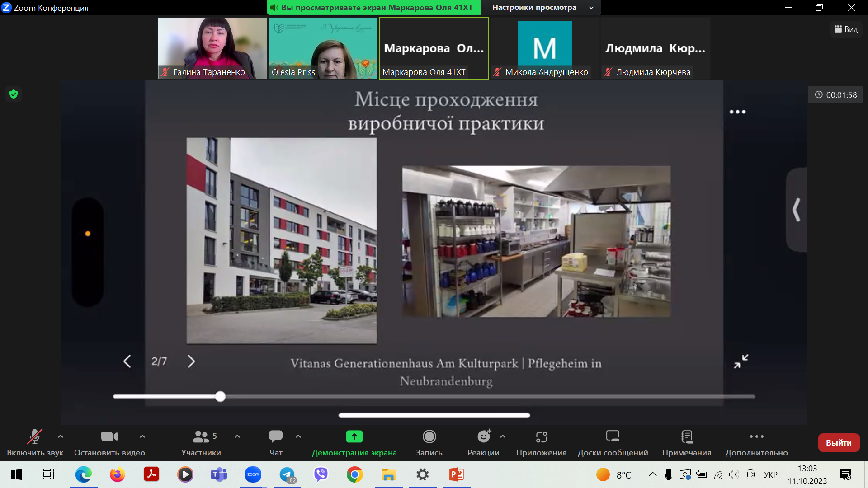The width and height of the screenshot is (868, 488).
Task: Open Примечания notes icon
Action: (x=686, y=436)
